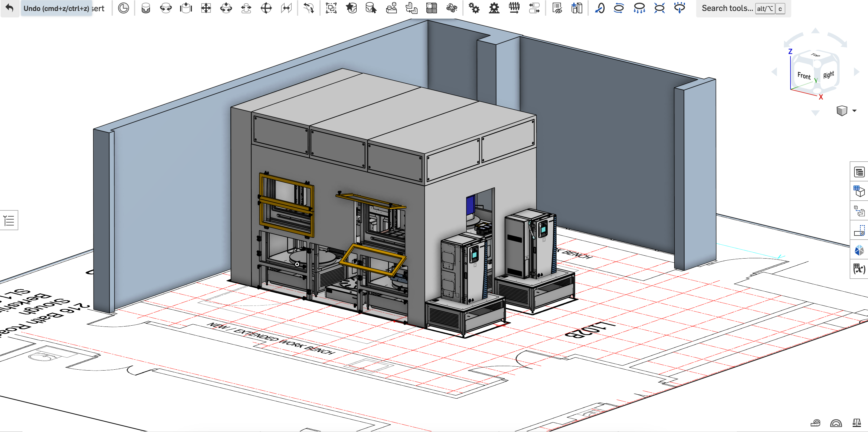This screenshot has height=432, width=868.
Task: Select the Replicate tool
Action: point(412,8)
